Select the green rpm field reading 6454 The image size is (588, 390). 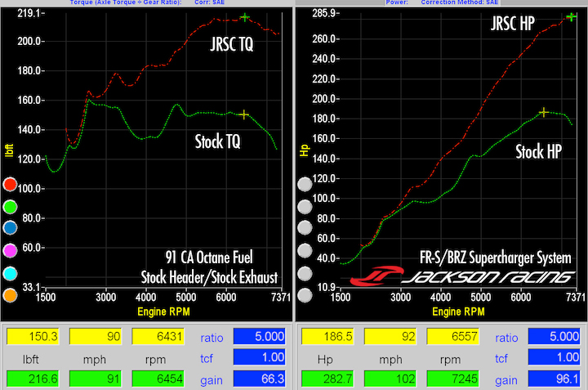(158, 379)
